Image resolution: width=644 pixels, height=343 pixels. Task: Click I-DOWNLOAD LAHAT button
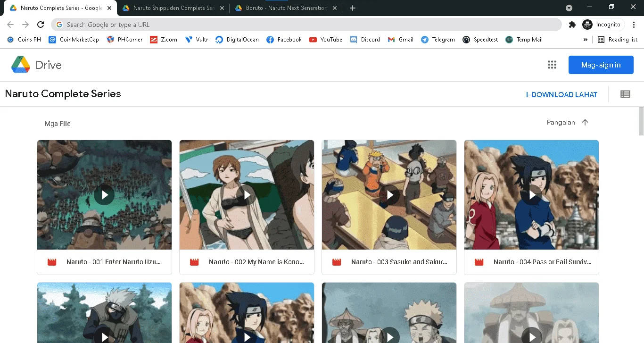pyautogui.click(x=561, y=94)
